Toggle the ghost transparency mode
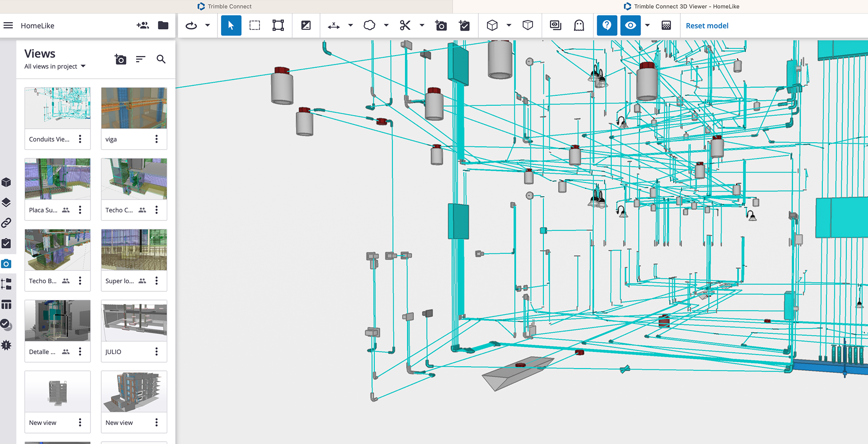The height and width of the screenshot is (444, 868). (x=579, y=25)
